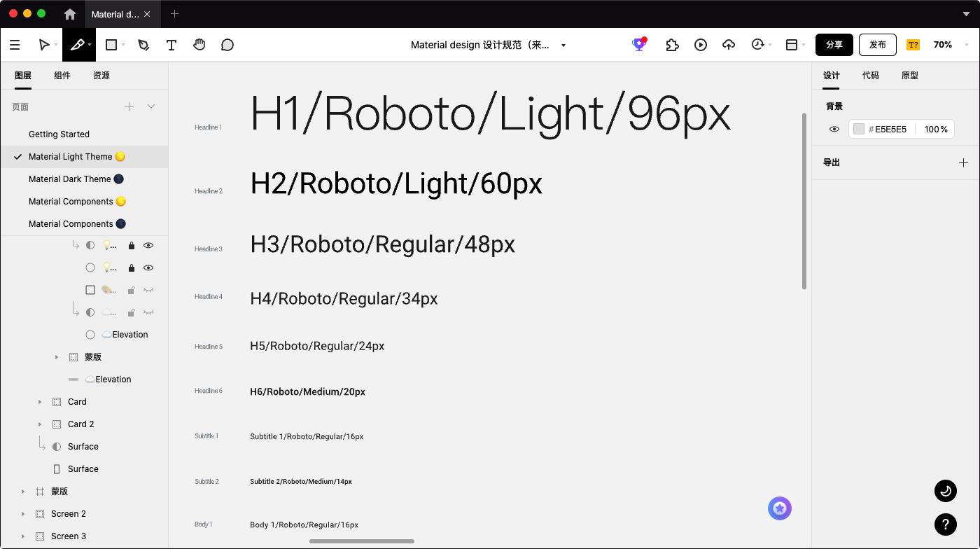Select the lower Surface layer row

point(84,469)
